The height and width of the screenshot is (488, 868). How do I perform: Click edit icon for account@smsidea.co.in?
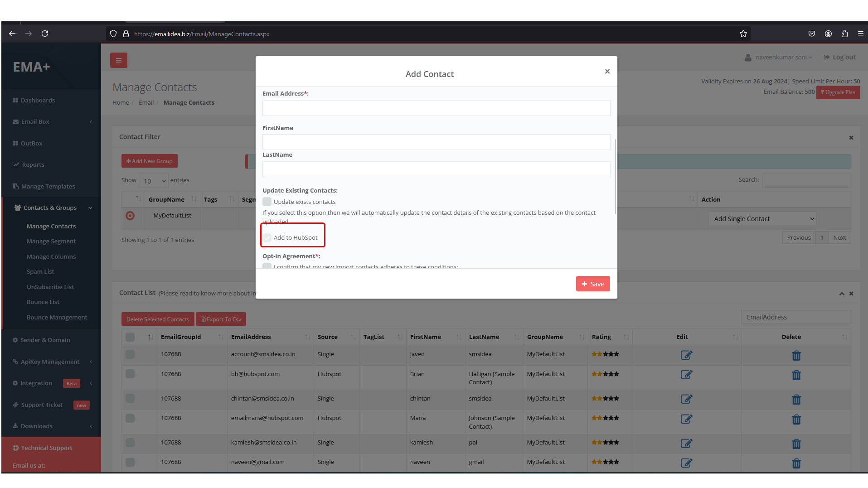tap(686, 355)
